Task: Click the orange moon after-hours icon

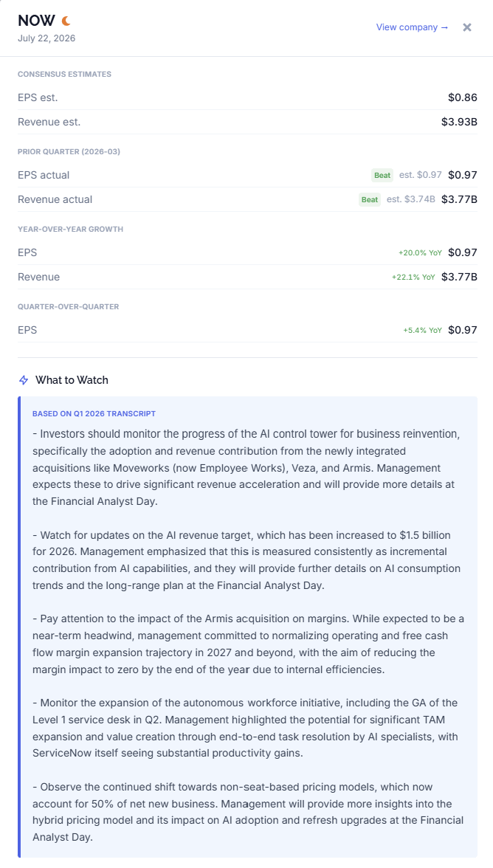Action: [66, 21]
